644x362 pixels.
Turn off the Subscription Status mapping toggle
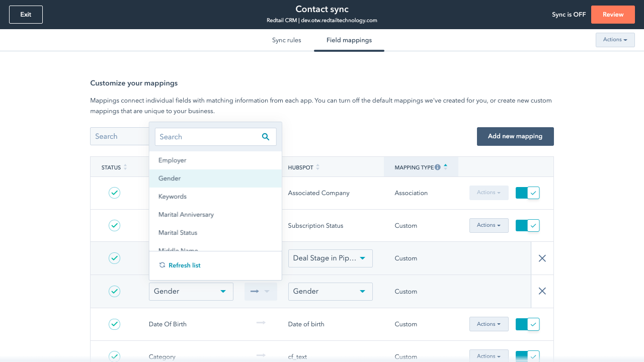coord(527,226)
